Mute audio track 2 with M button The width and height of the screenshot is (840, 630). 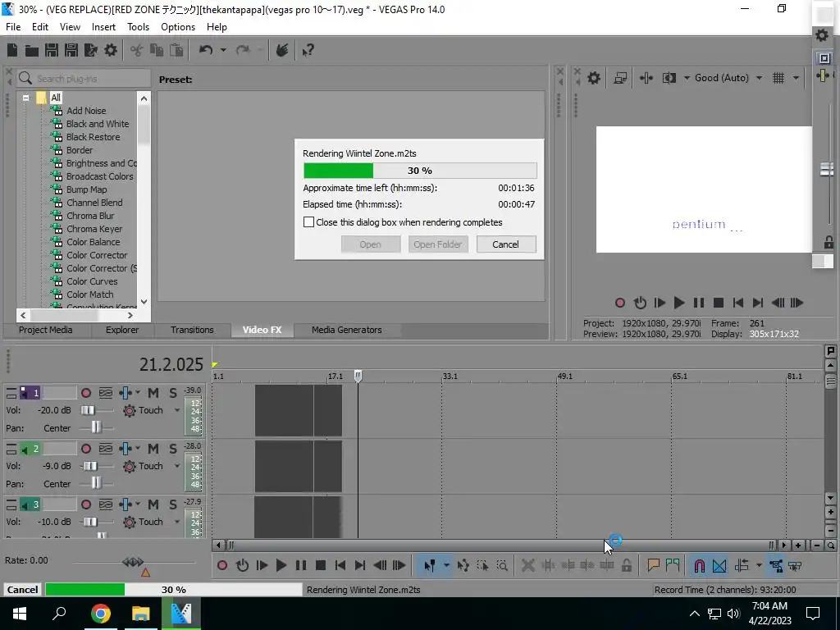tap(153, 449)
